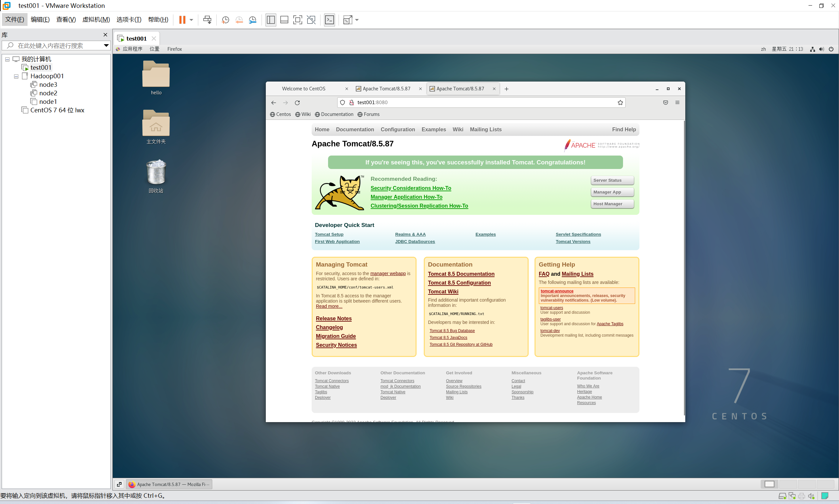The height and width of the screenshot is (504, 839).
Task: Click the guest volume speaker icon
Action: point(821,49)
